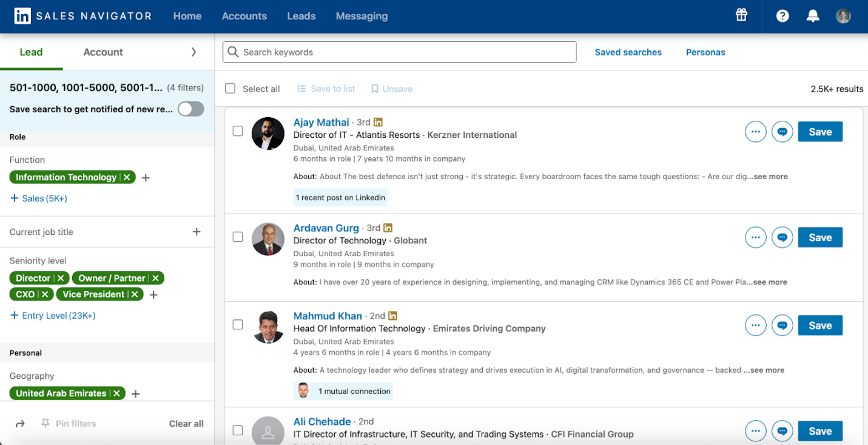
Task: Open the help question mark icon
Action: point(782,16)
